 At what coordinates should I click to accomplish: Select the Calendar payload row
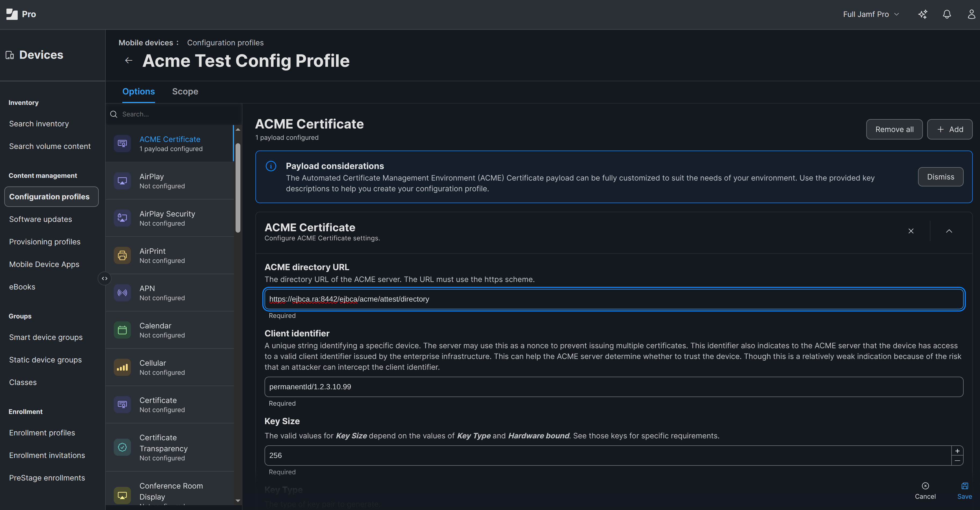point(170,330)
